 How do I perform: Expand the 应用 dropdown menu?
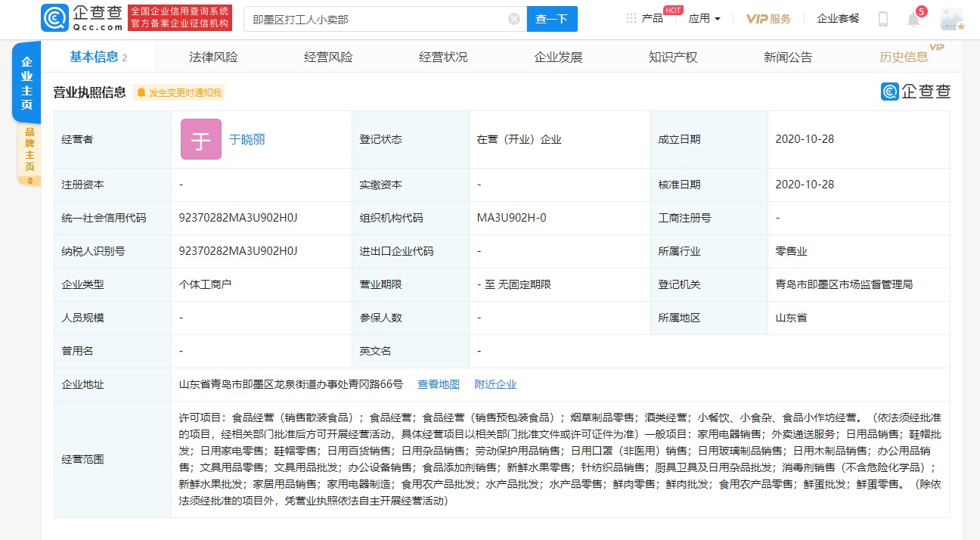click(704, 18)
